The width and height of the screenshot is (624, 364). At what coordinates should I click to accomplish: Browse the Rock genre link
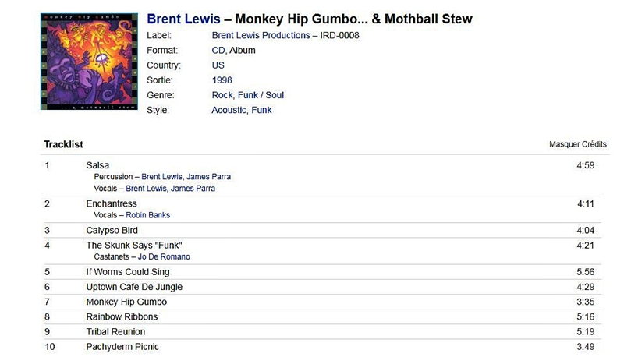(x=222, y=95)
